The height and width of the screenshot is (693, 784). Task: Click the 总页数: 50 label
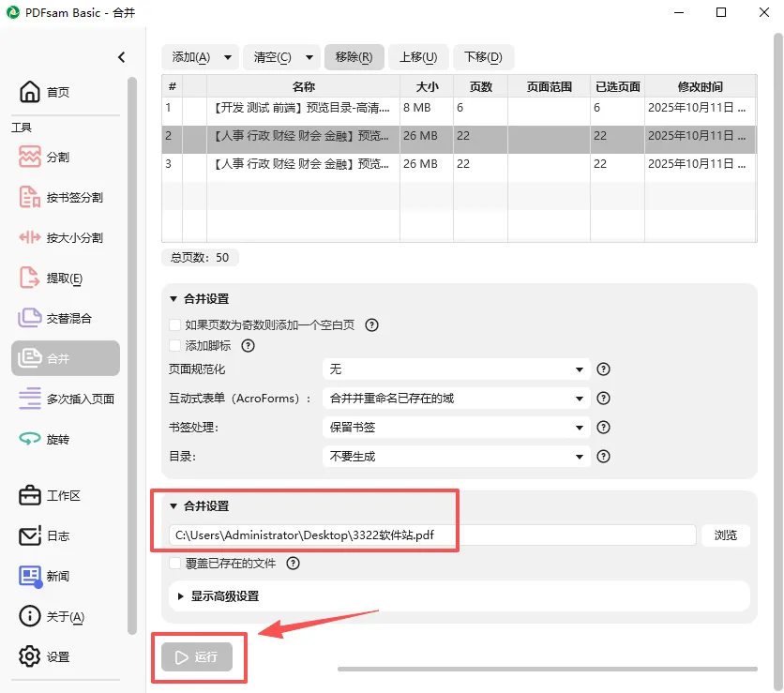click(x=200, y=258)
